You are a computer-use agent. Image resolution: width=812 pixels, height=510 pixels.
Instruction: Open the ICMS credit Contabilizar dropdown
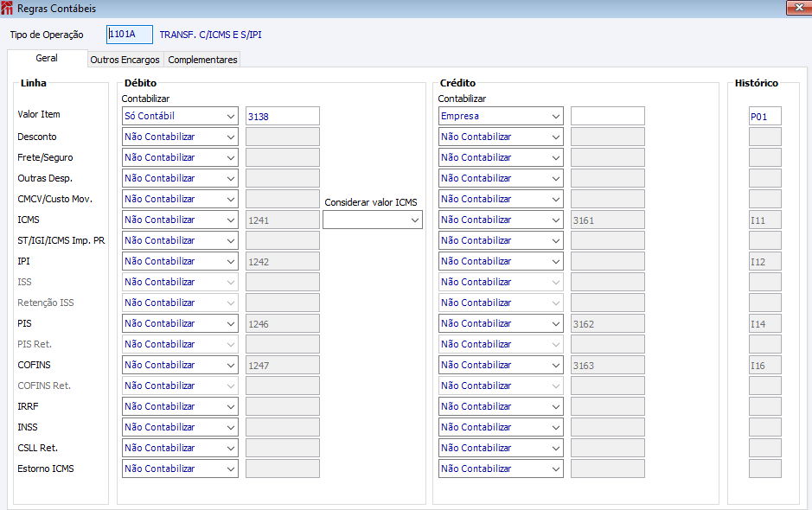coord(501,220)
